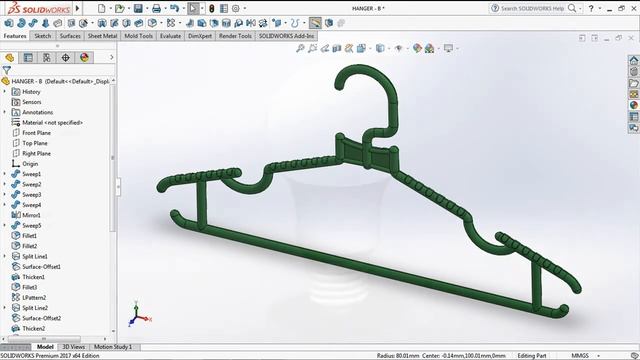Click the New document icon

click(101, 8)
